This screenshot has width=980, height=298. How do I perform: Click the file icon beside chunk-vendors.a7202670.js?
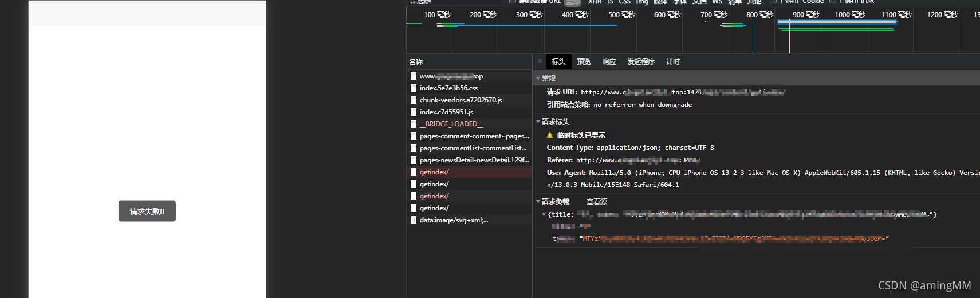point(413,100)
